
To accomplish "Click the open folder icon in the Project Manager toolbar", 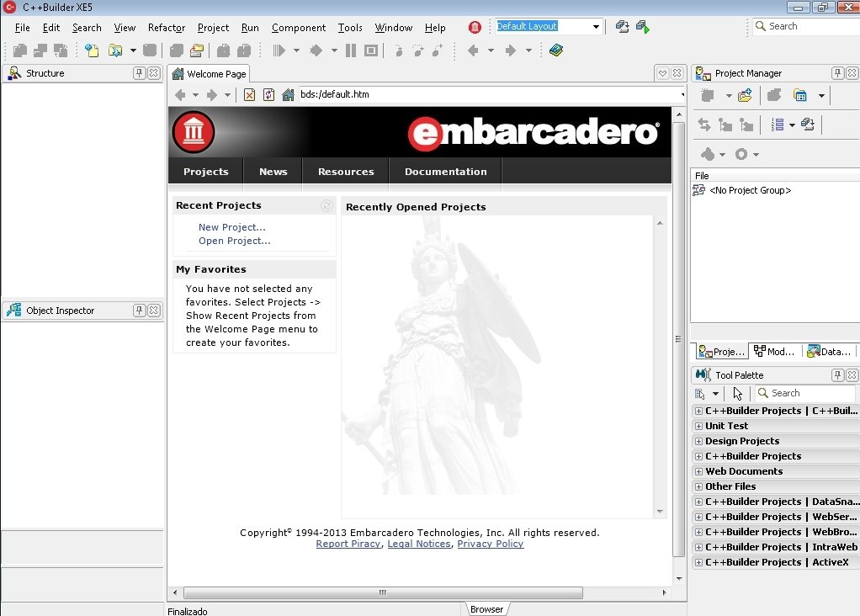I will tap(745, 96).
